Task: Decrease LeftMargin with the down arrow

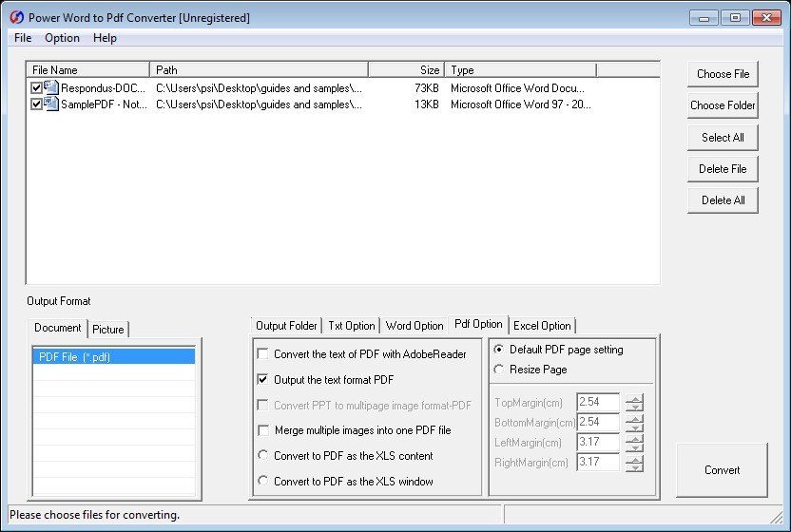Action: pyautogui.click(x=635, y=446)
